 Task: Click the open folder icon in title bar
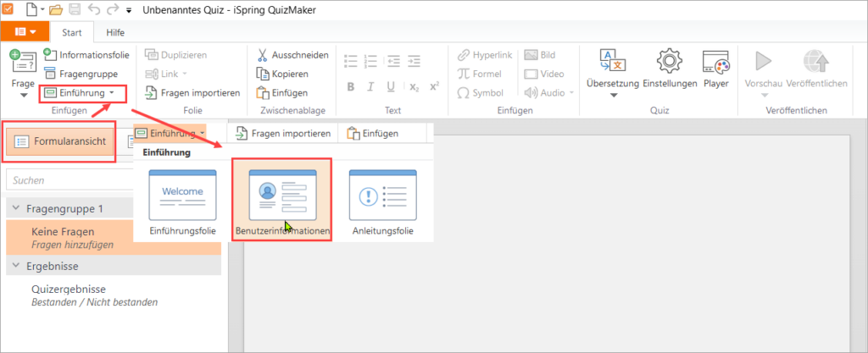(56, 10)
